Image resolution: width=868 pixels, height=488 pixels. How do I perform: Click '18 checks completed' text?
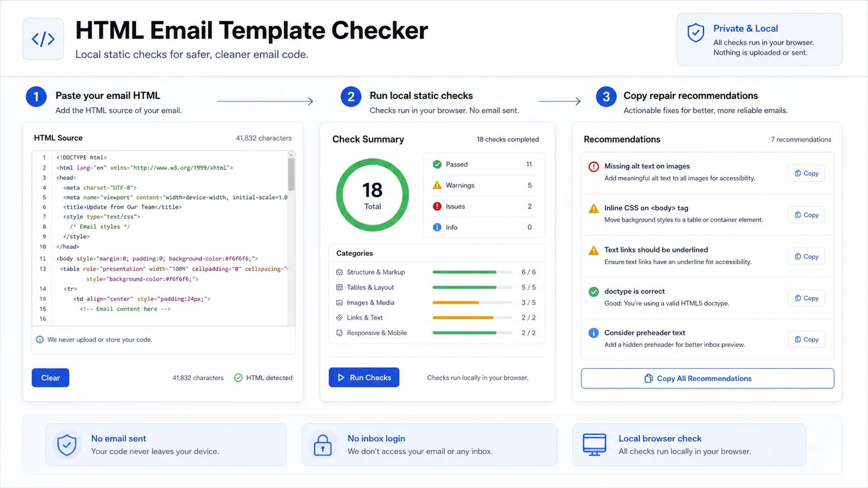click(x=508, y=139)
